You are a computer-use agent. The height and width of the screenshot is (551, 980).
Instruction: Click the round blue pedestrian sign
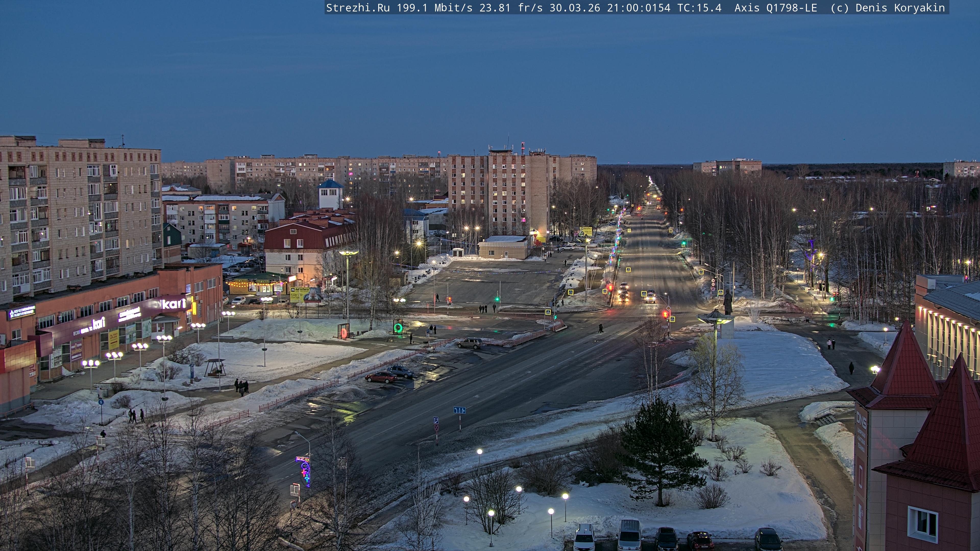click(101, 402)
